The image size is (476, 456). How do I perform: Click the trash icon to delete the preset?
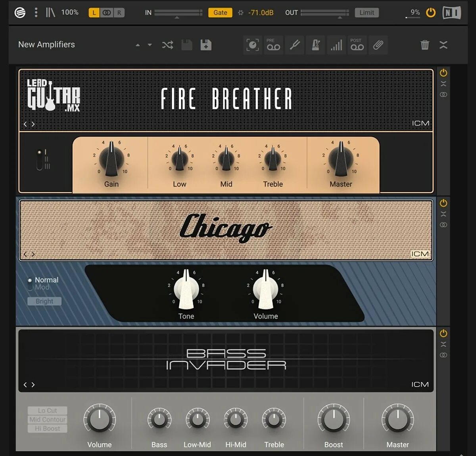(425, 45)
